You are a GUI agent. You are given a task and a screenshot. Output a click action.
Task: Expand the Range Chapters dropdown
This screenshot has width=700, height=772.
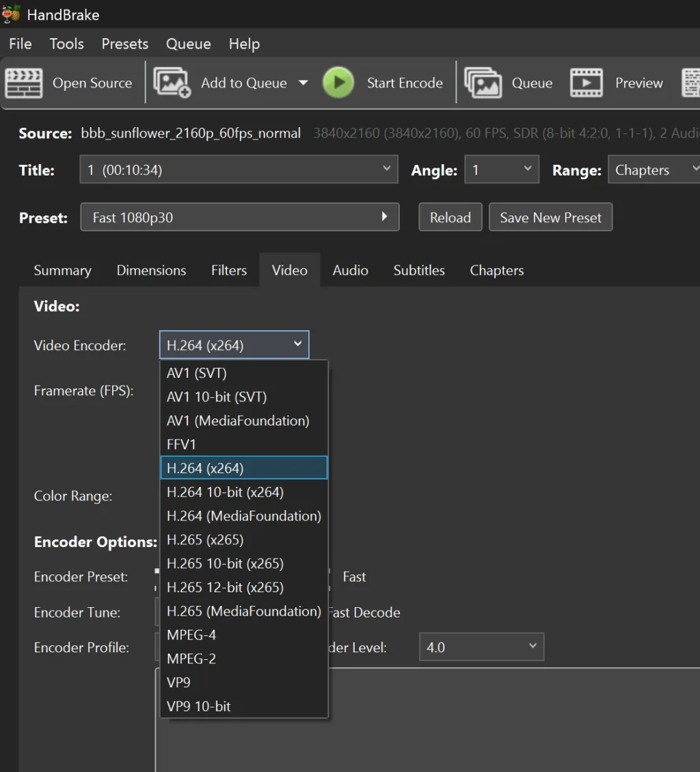pyautogui.click(x=654, y=170)
